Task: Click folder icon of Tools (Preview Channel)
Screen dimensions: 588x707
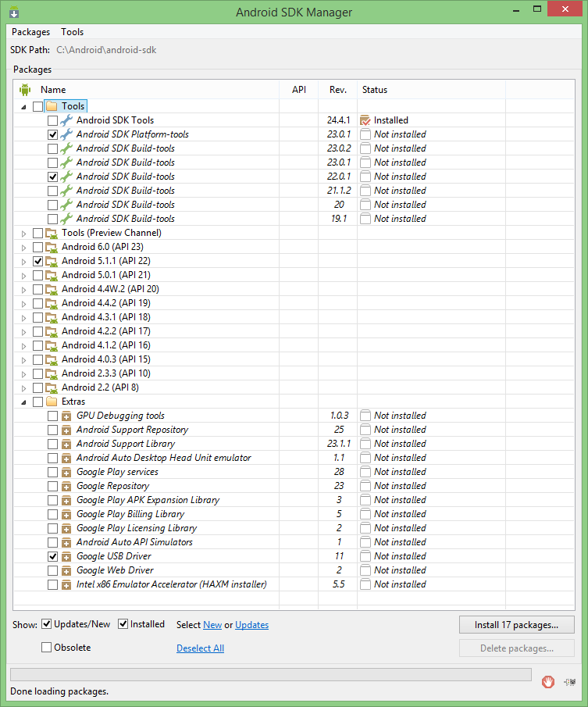Action: tap(52, 233)
